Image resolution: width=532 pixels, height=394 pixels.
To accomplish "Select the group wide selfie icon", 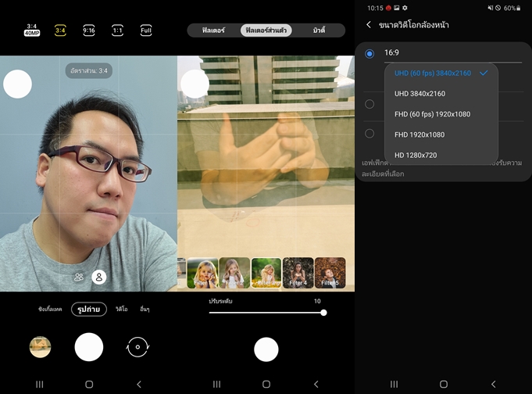I will coord(79,277).
